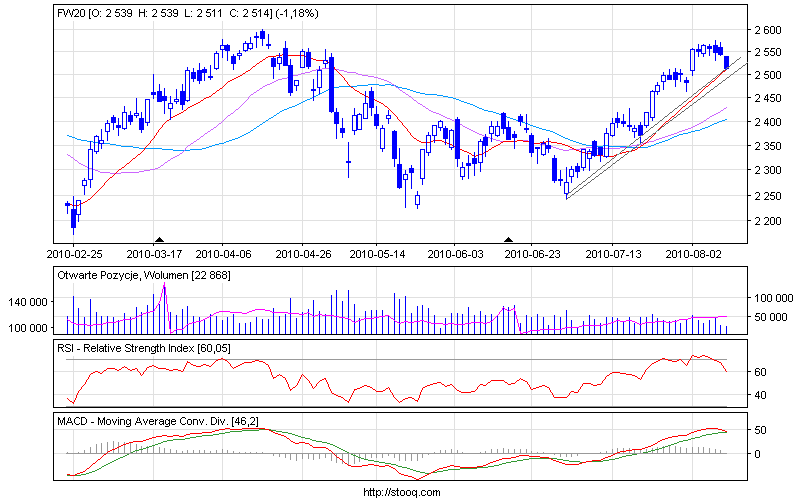The width and height of the screenshot is (800, 500).
Task: Click the 50 000 volume axis label
Action: click(x=773, y=317)
